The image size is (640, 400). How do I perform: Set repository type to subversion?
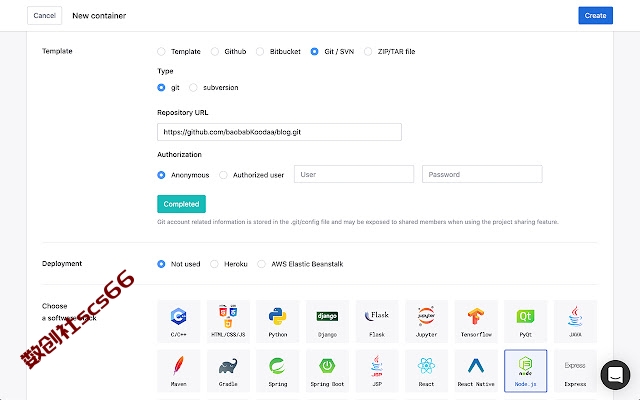tap(193, 87)
